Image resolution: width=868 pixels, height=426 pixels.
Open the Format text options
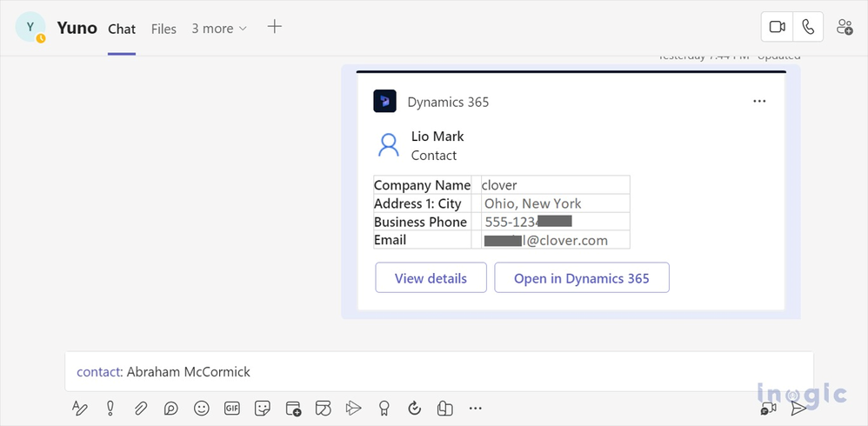click(x=80, y=409)
